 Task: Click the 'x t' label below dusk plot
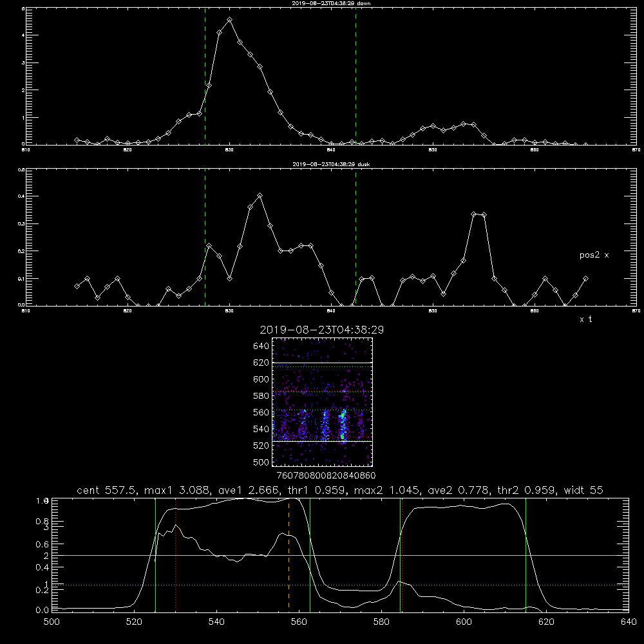point(585,319)
